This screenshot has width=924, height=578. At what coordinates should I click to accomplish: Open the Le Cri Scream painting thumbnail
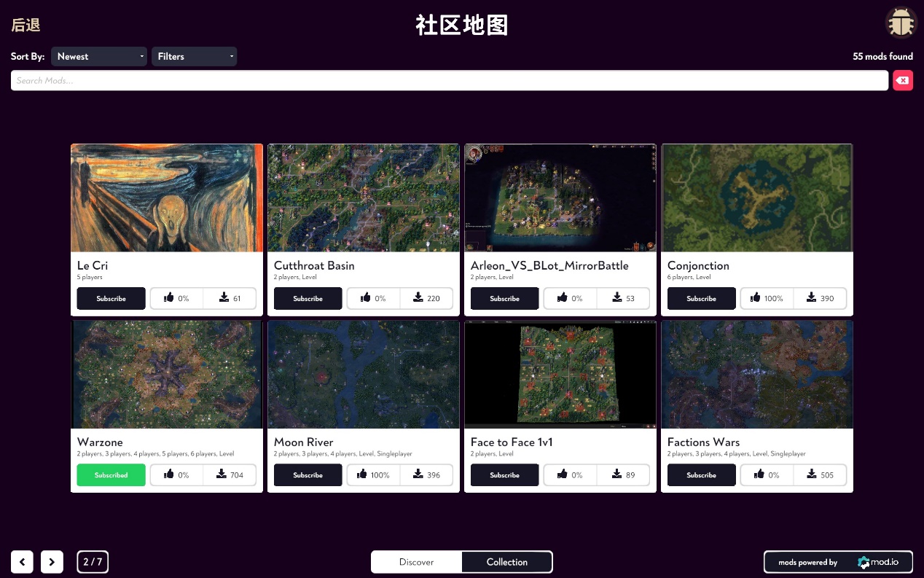(167, 198)
